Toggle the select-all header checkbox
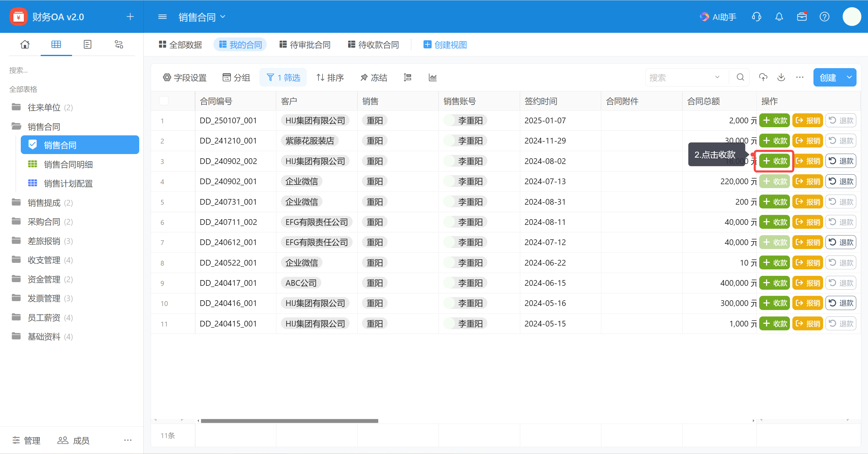 coord(164,101)
